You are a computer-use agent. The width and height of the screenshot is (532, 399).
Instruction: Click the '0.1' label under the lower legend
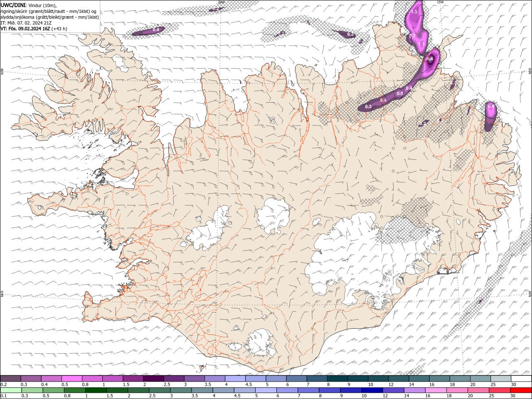click(x=3, y=396)
